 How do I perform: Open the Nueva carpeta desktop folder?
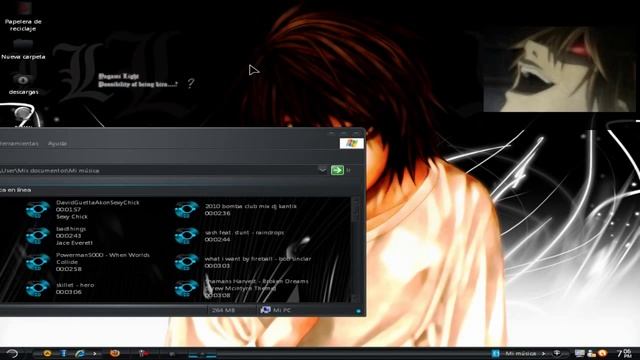[x=23, y=49]
